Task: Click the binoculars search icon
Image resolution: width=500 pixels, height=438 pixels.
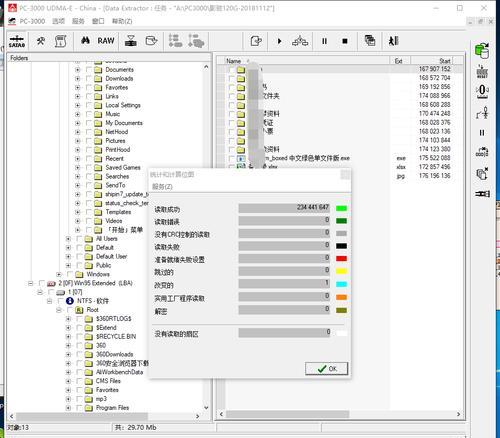Action: click(85, 41)
